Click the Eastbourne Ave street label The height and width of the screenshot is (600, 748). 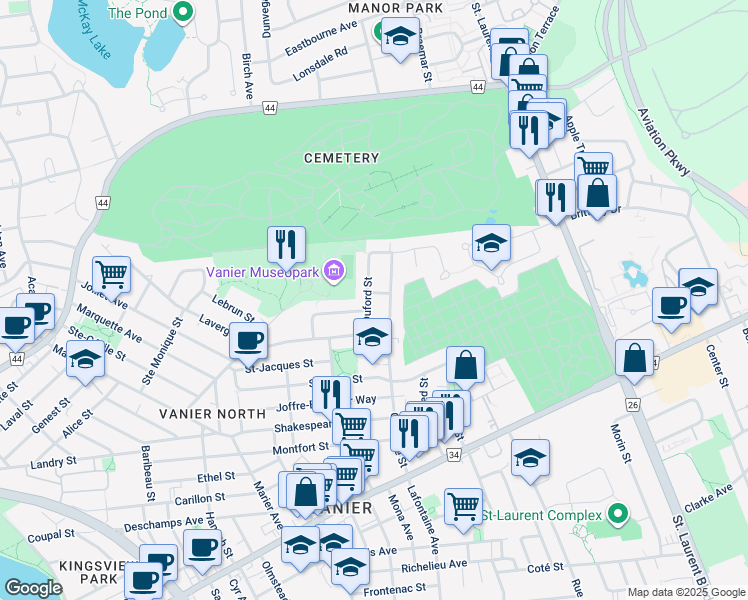pyautogui.click(x=321, y=38)
